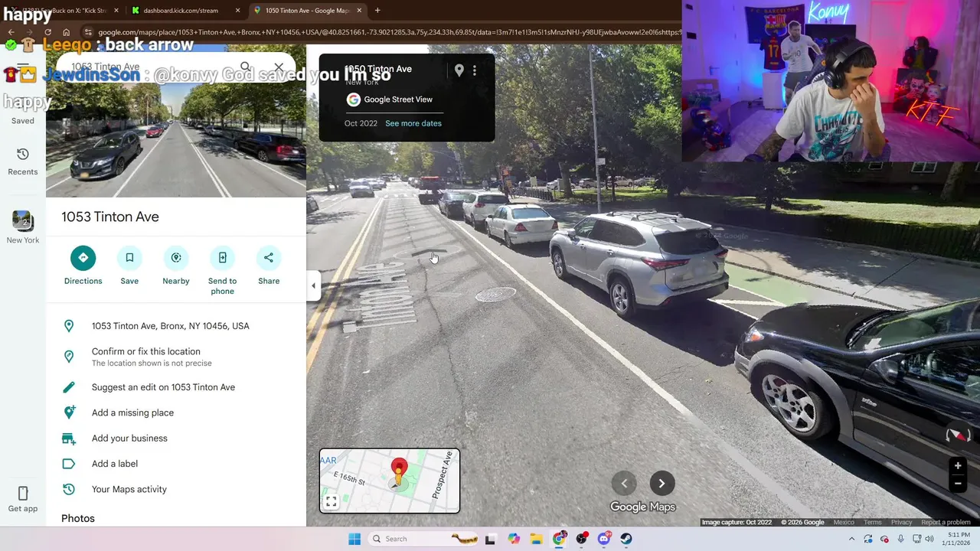
Task: Zoom out Street View with minus button
Action: click(958, 484)
